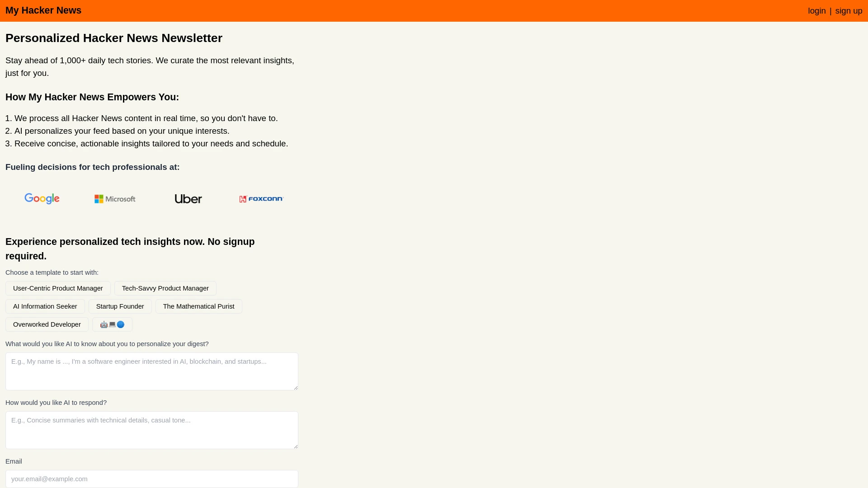868x488 pixels.
Task: Click the emoji icons next to Overworked Developer
Action: pos(112,324)
